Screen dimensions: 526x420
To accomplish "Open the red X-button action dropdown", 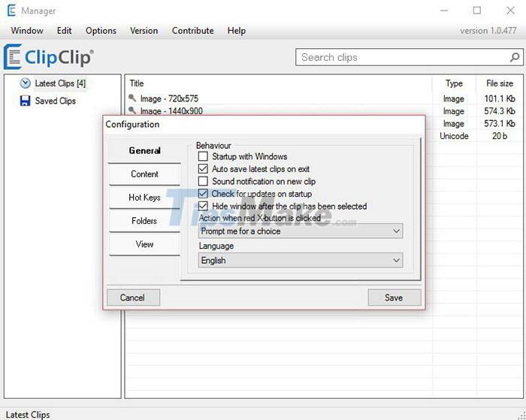I will click(301, 231).
